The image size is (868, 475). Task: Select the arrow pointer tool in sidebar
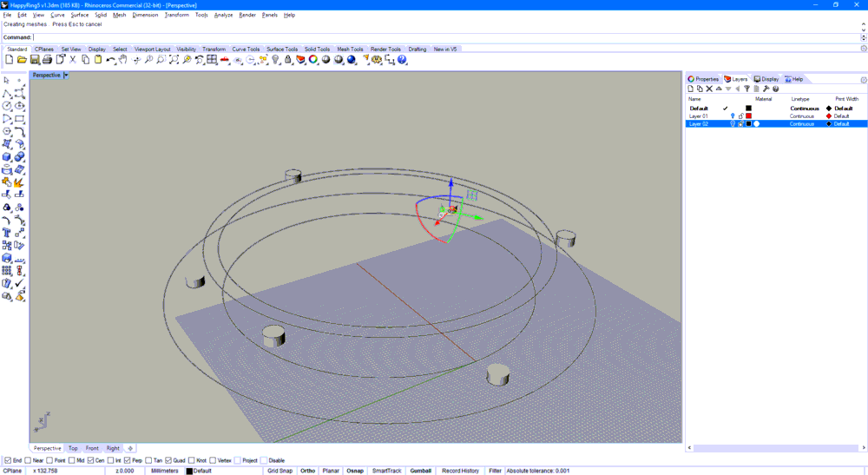(7, 80)
